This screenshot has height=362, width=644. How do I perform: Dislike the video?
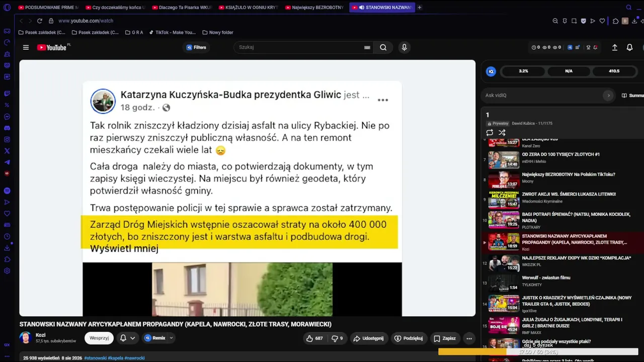pos(337,338)
